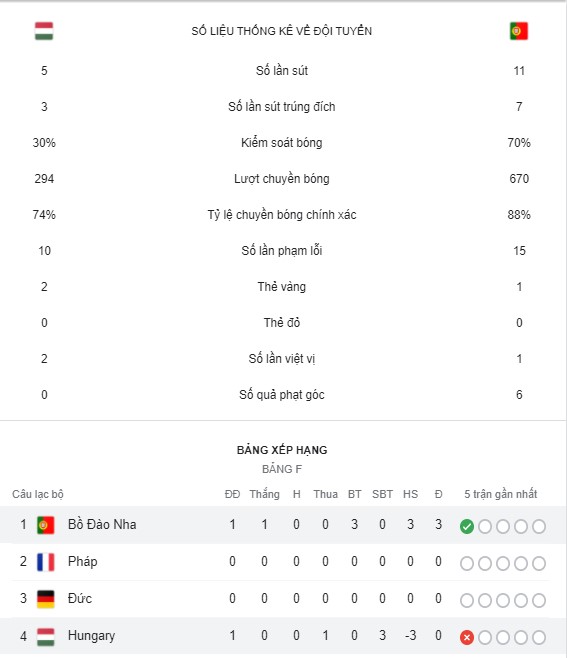
Task: Select Germany flag in standings table
Action: (x=46, y=599)
